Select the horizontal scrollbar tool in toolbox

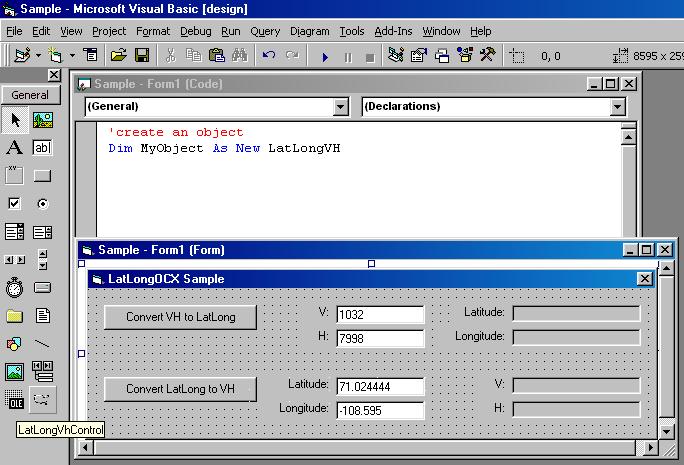[15, 260]
